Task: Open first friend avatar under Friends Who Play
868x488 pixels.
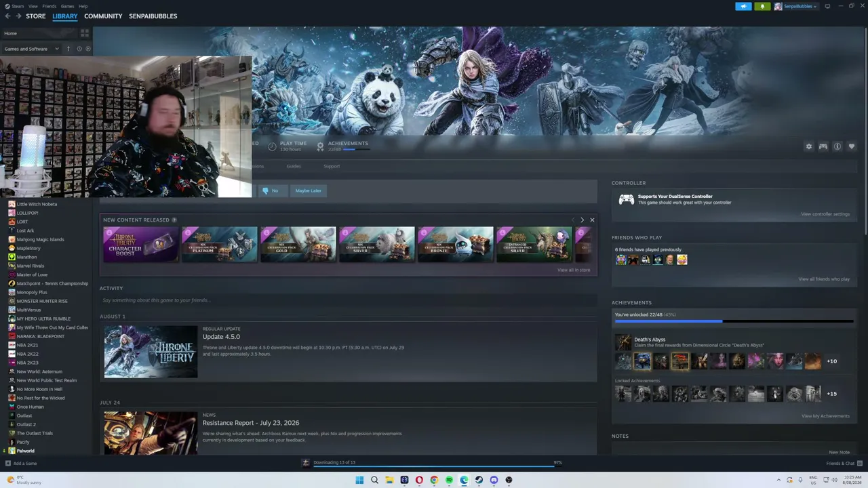Action: pyautogui.click(x=620, y=260)
